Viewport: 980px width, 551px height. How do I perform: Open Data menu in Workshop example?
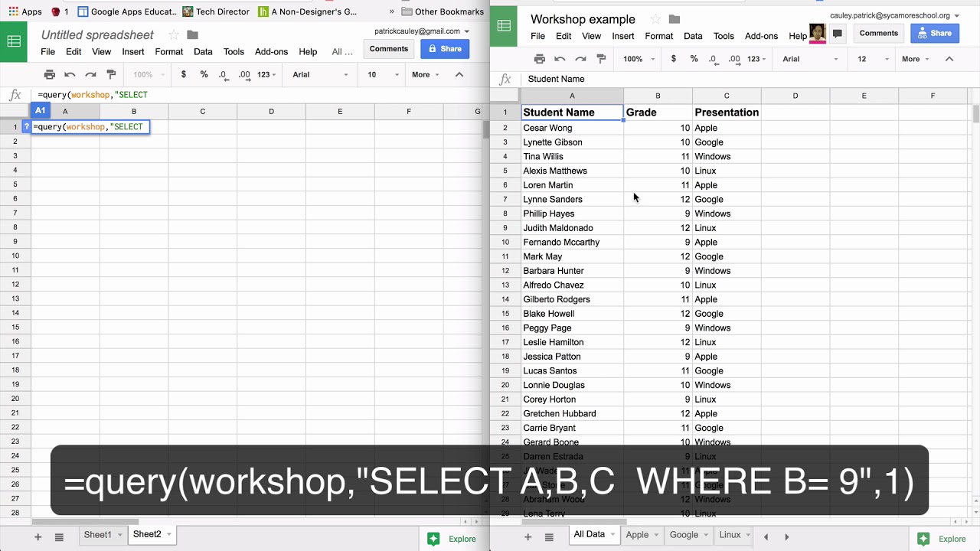tap(693, 36)
